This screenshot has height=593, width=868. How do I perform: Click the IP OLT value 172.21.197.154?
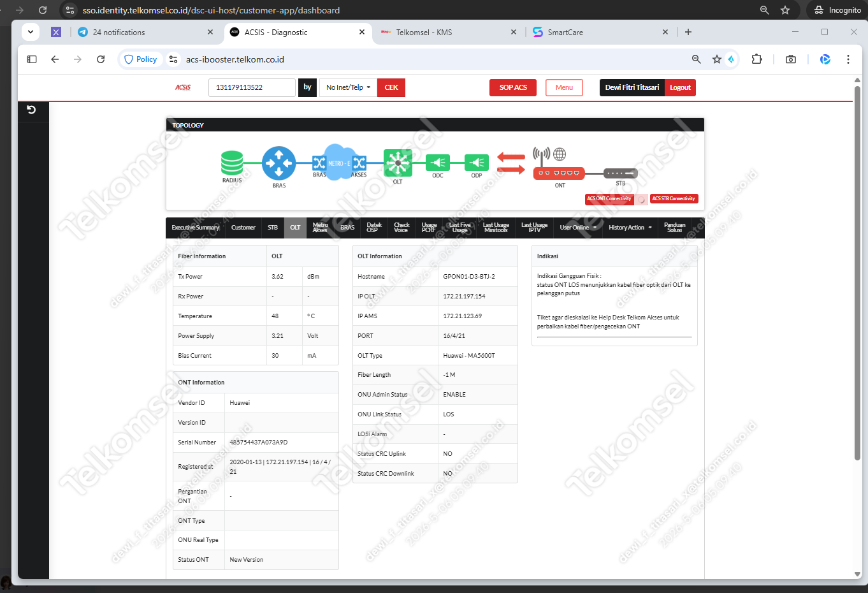(465, 296)
